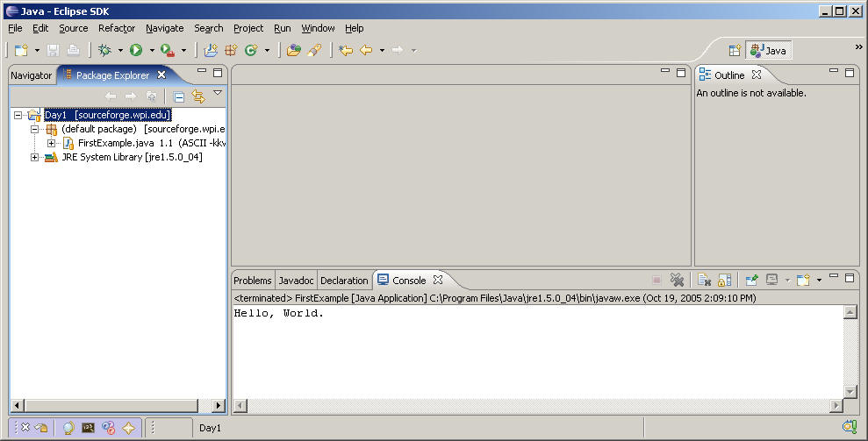Click the New Java Class icon
The width and height of the screenshot is (868, 441).
[251, 50]
